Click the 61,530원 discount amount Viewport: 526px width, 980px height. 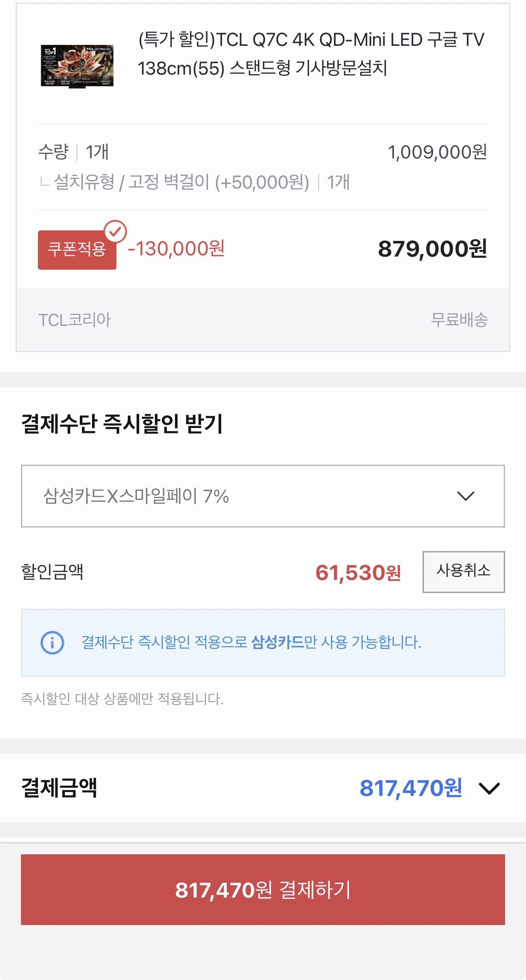(358, 572)
